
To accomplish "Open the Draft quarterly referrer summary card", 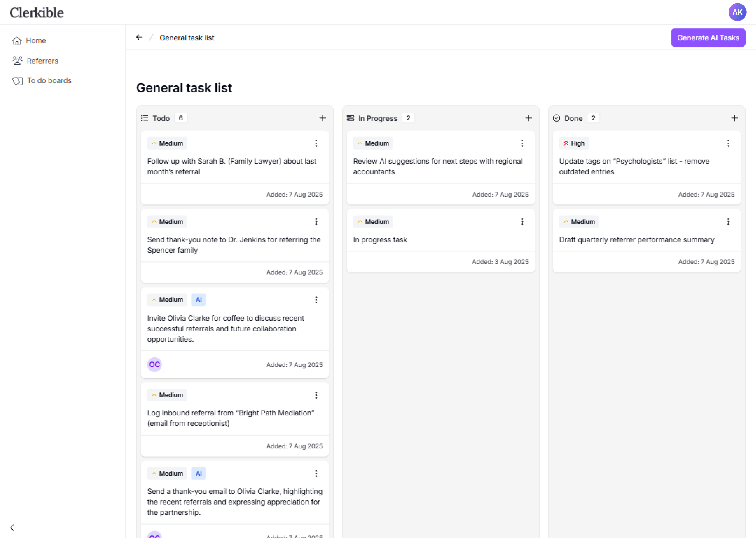I will tap(636, 240).
